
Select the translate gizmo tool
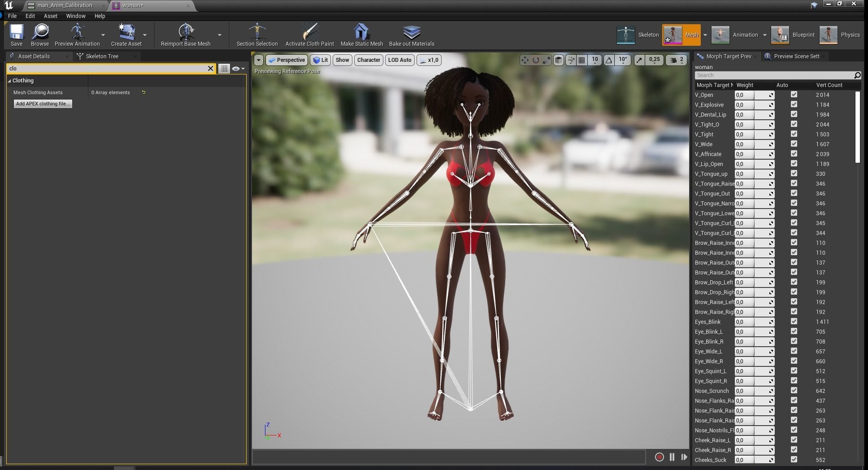point(525,60)
